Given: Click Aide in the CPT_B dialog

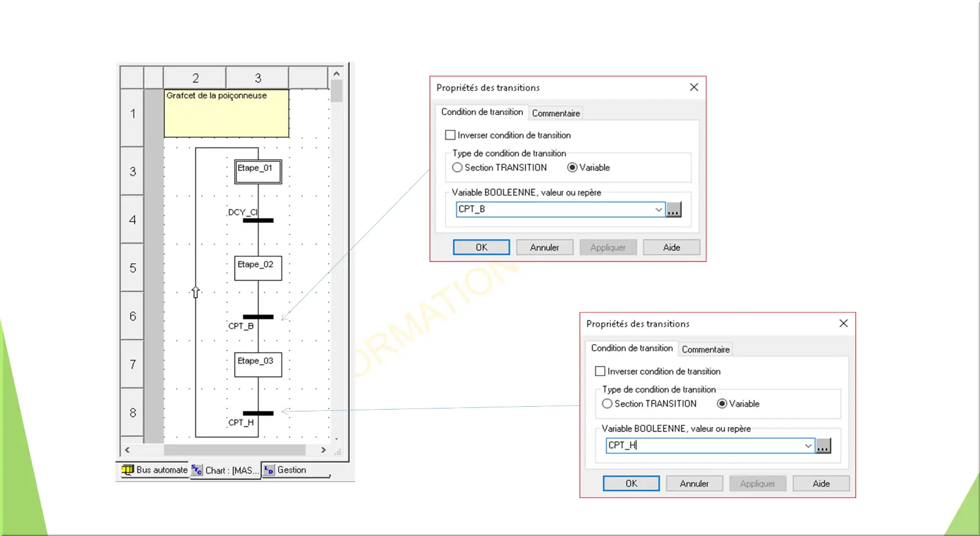Looking at the screenshot, I should coord(672,247).
